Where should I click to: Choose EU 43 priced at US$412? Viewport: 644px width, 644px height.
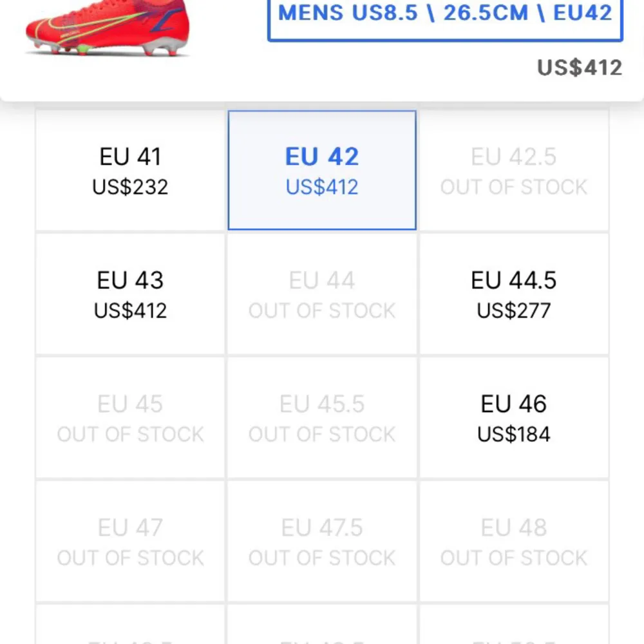tap(129, 293)
